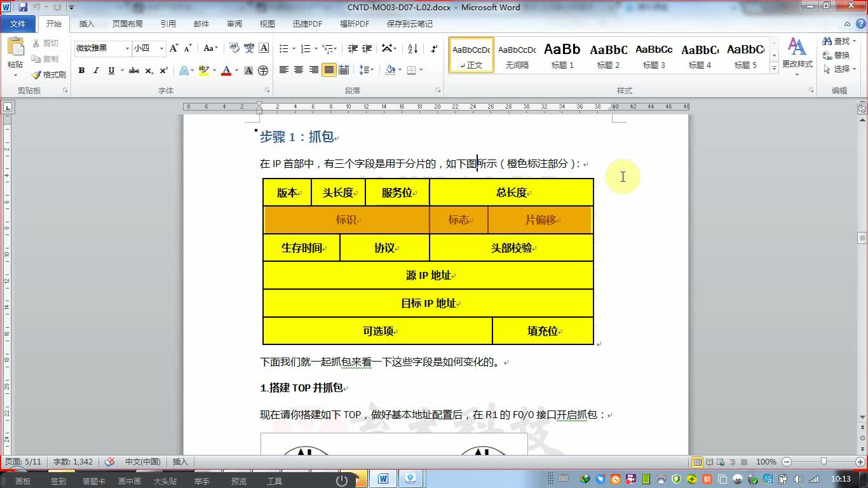Toggle Italic formatting
Screen dimensions: 868x488
(x=96, y=71)
